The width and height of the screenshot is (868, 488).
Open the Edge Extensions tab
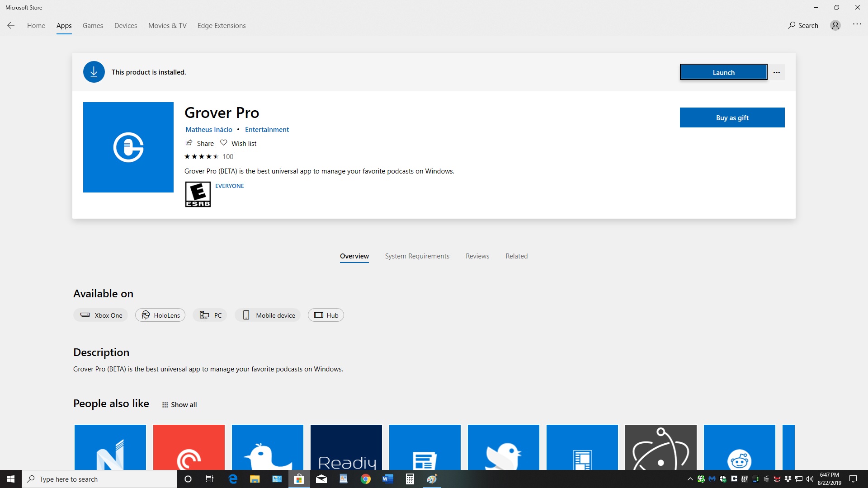pyautogui.click(x=222, y=26)
